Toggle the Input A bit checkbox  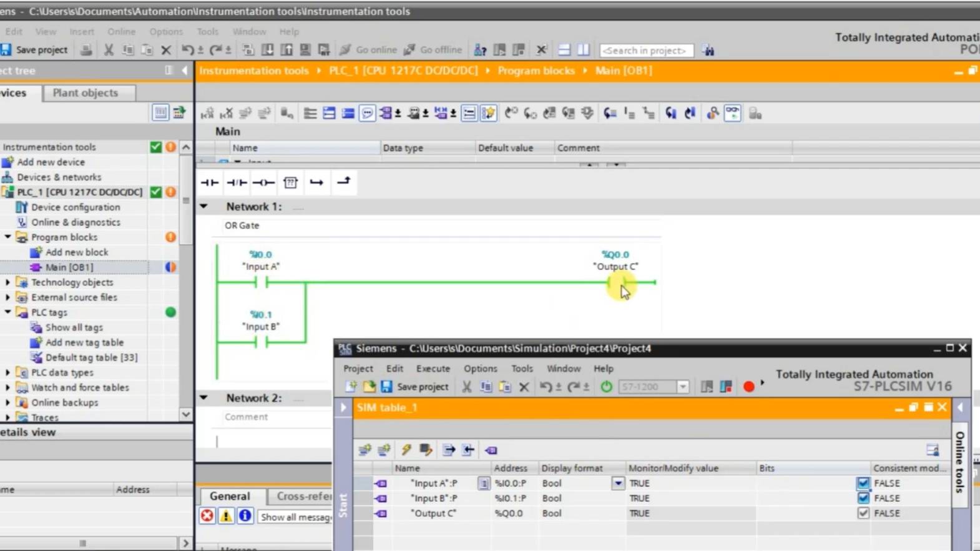click(x=863, y=483)
